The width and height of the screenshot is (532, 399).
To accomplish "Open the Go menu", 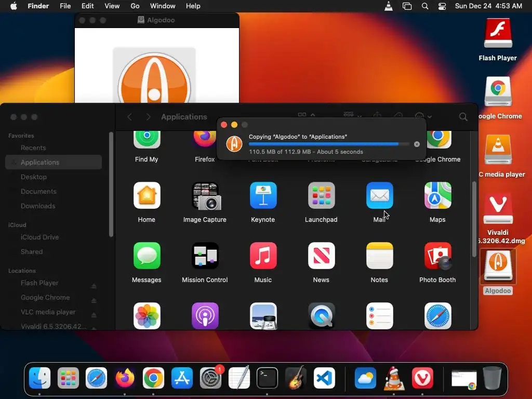I will 135,6.
